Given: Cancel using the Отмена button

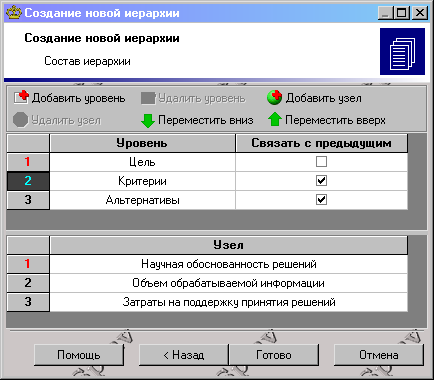Looking at the screenshot, I should point(379,355).
